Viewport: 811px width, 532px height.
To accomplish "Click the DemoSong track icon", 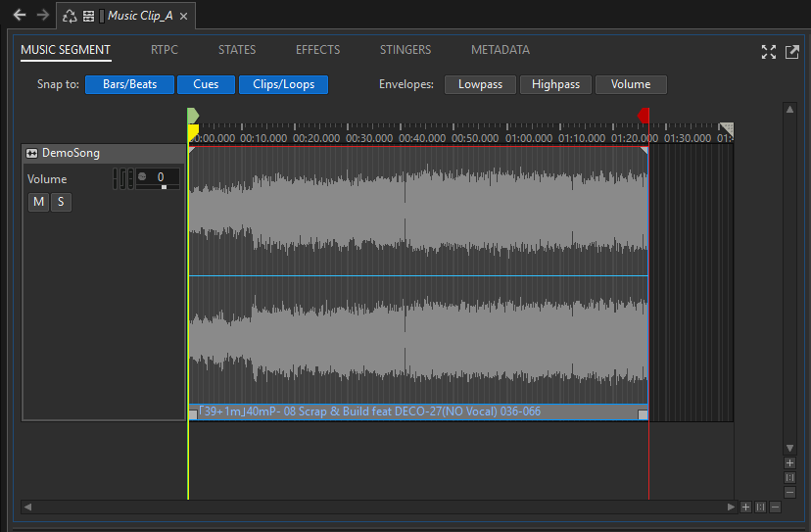I will pyautogui.click(x=32, y=153).
